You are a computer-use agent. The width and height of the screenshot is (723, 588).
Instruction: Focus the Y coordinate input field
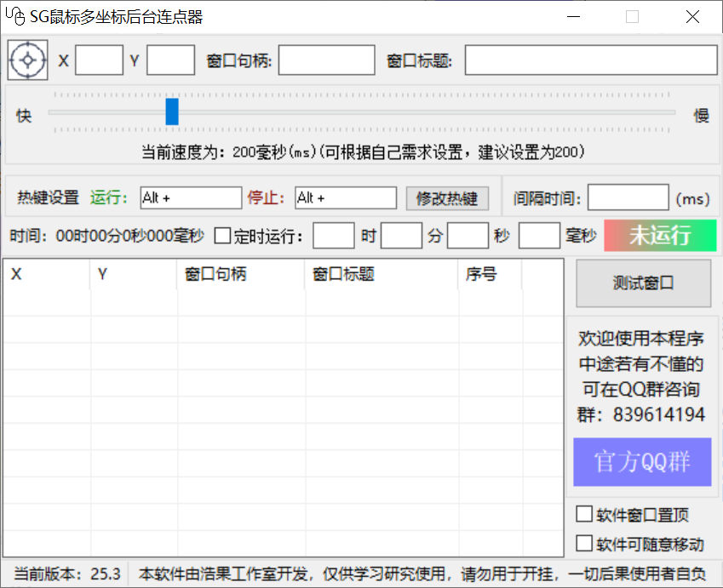(170, 60)
